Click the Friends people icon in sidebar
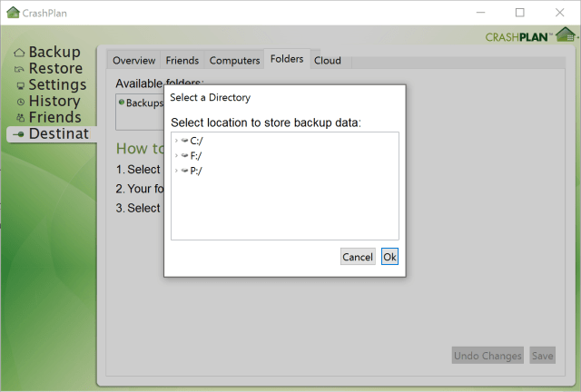This screenshot has width=581, height=392. [19, 119]
